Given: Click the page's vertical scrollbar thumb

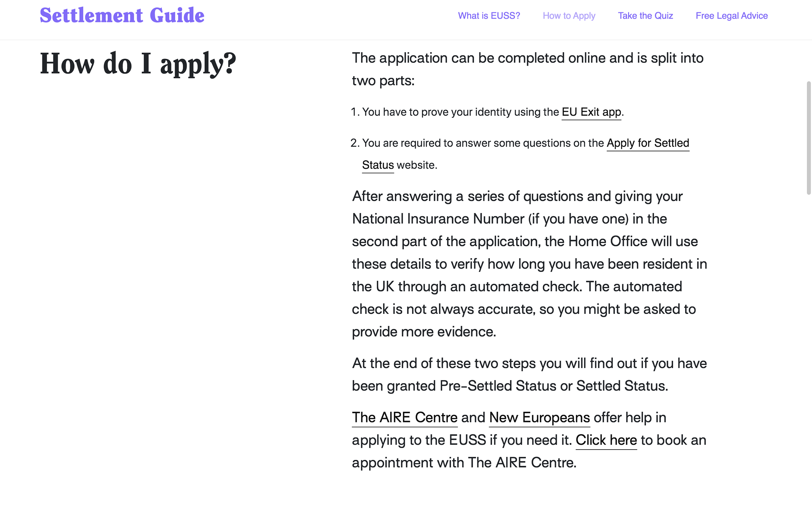Looking at the screenshot, I should coord(808,138).
